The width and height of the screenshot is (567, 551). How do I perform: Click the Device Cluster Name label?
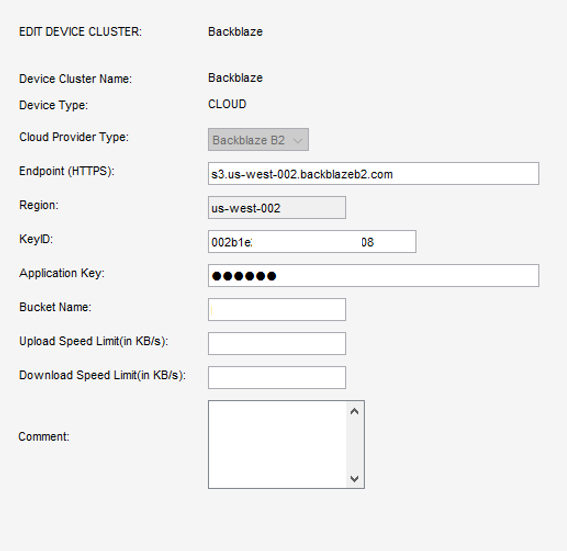coord(76,79)
